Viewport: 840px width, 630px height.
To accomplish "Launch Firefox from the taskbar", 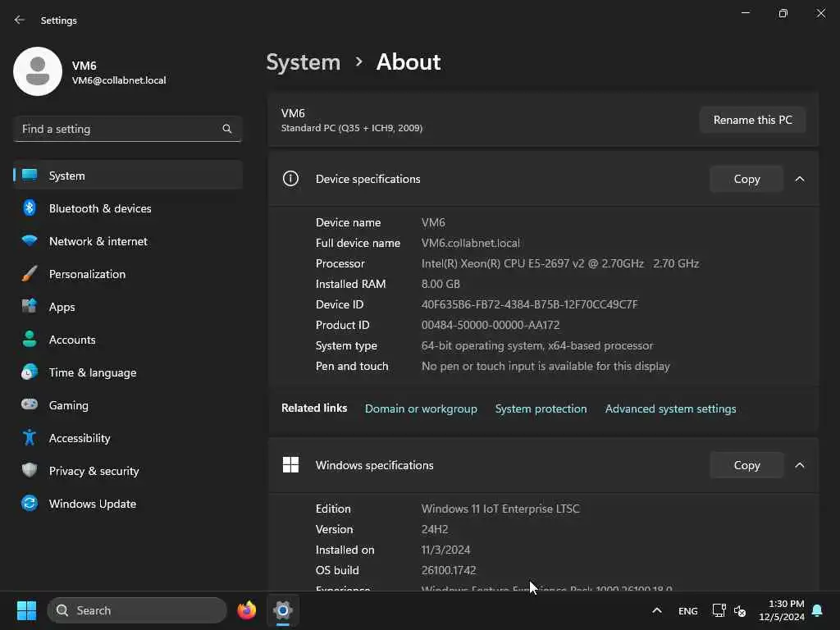I will click(246, 610).
